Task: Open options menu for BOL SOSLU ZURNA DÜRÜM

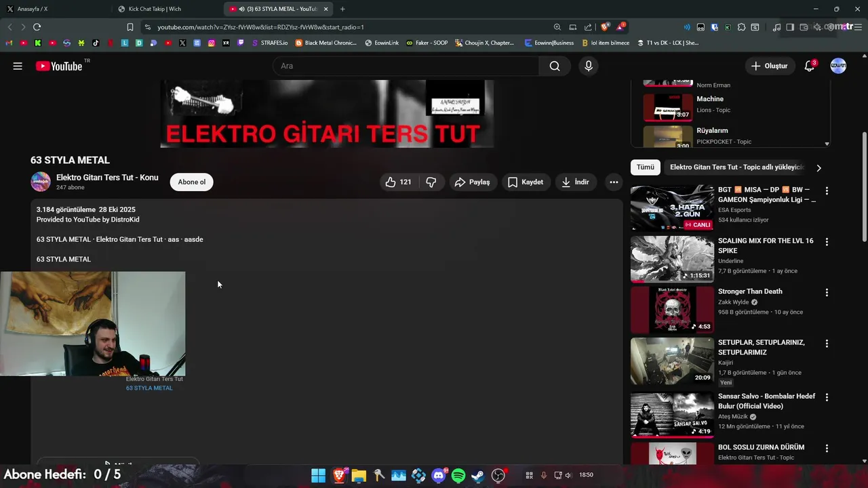Action: (827, 448)
